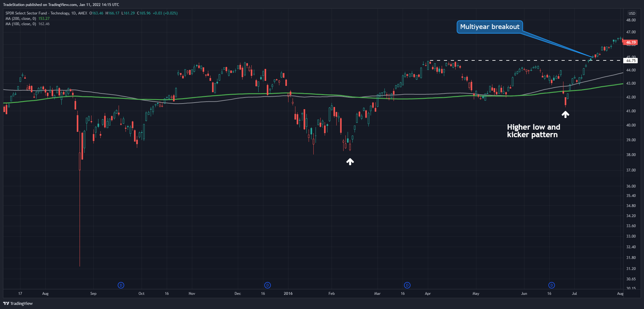The height and width of the screenshot is (309, 644).
Task: Click the 32.40 price axis label
Action: click(x=631, y=247)
